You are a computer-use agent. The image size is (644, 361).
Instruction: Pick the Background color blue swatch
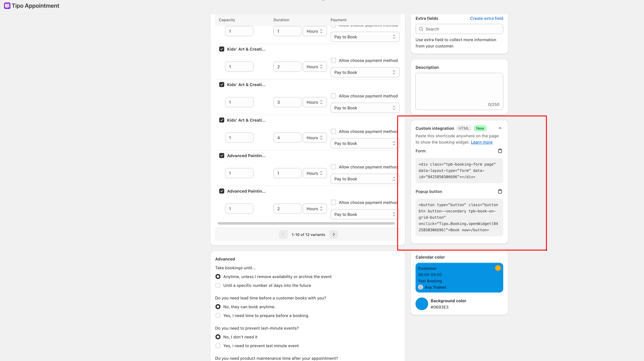click(x=421, y=304)
